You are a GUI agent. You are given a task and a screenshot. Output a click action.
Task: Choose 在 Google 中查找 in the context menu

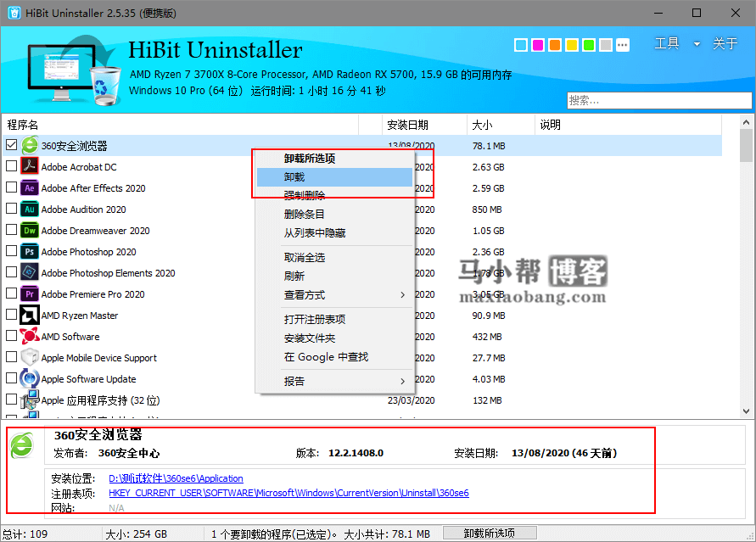(x=334, y=357)
